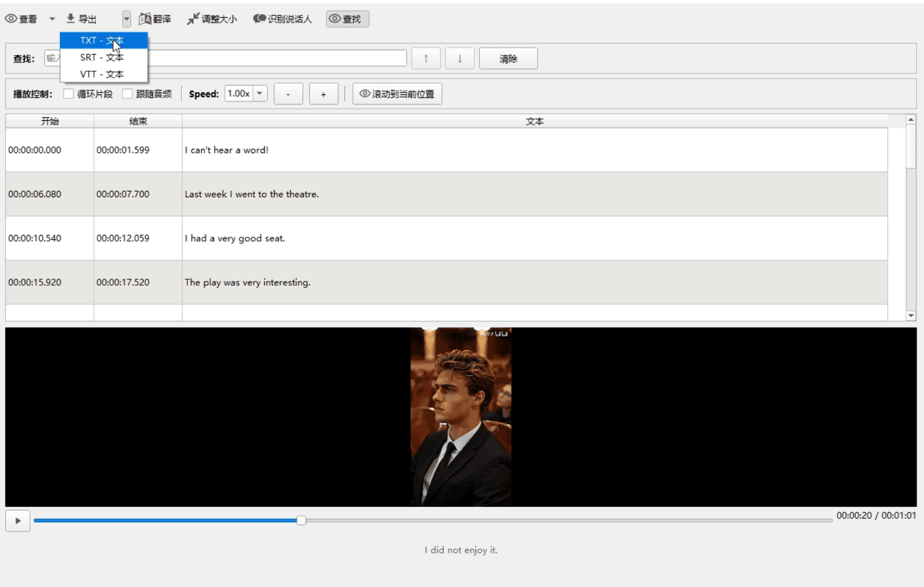Click the table scrollbar up arrow

(x=911, y=120)
